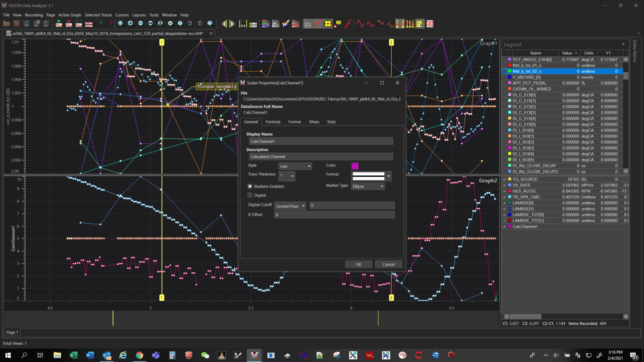Open Google Chrome from the taskbar

139,355
